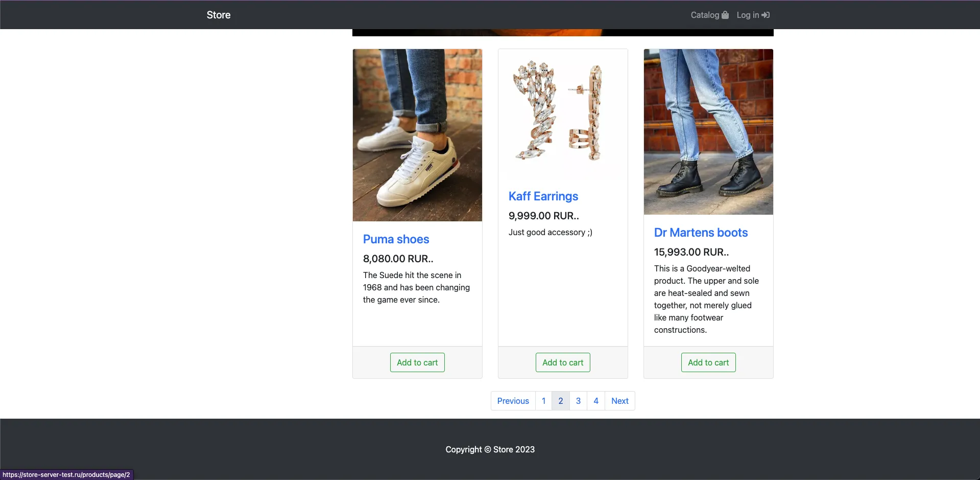980x480 pixels.
Task: Add Kaff Earrings to cart
Action: (563, 362)
